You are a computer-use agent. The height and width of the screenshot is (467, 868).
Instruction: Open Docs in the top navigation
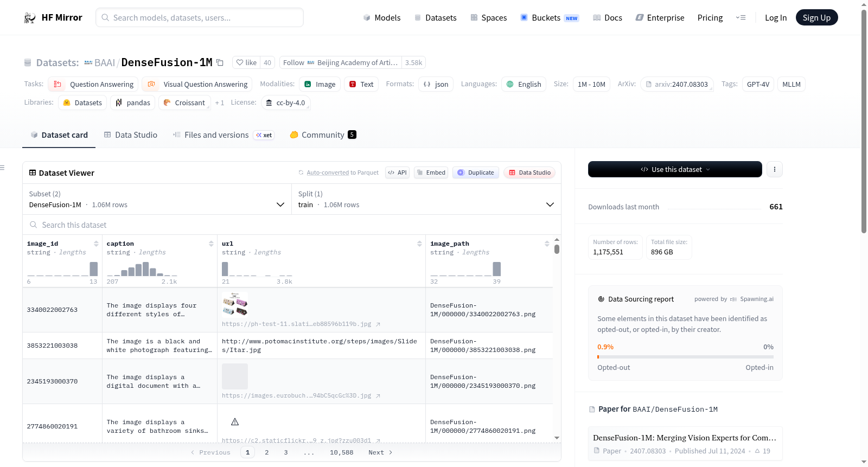click(608, 18)
